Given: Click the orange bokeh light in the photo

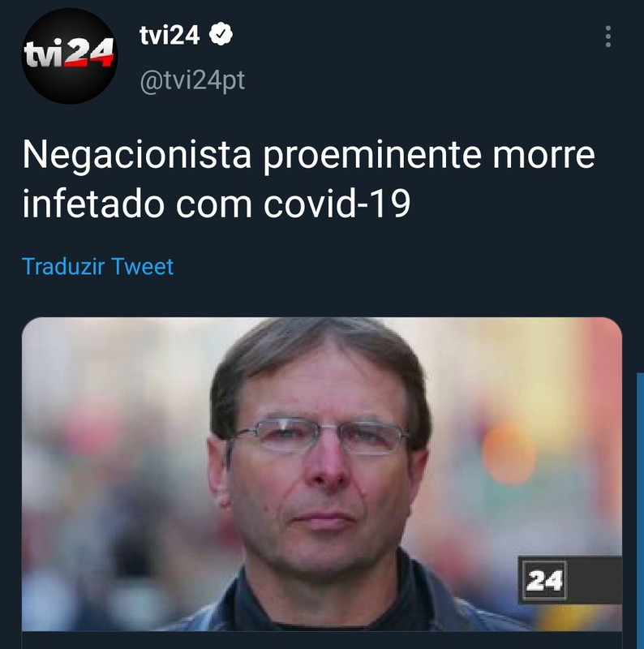Looking at the screenshot, I should (x=509, y=453).
